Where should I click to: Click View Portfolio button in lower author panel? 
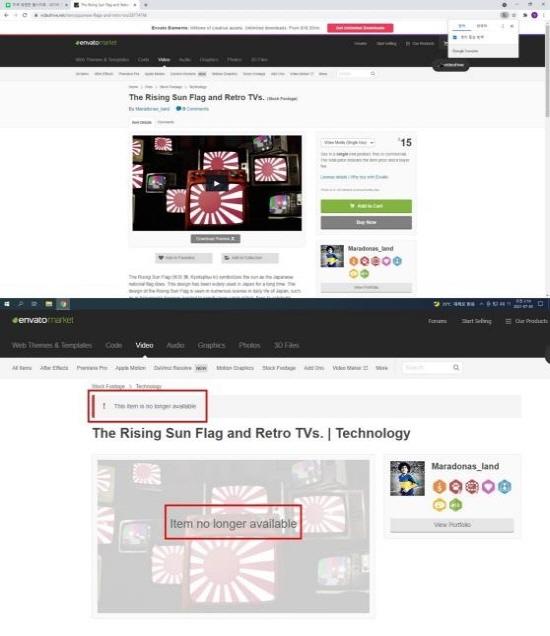pos(452,525)
